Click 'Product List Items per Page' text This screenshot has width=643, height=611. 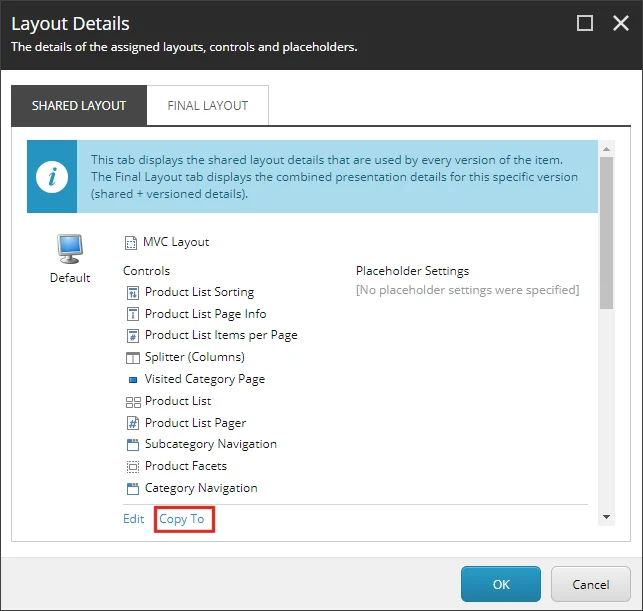click(221, 335)
